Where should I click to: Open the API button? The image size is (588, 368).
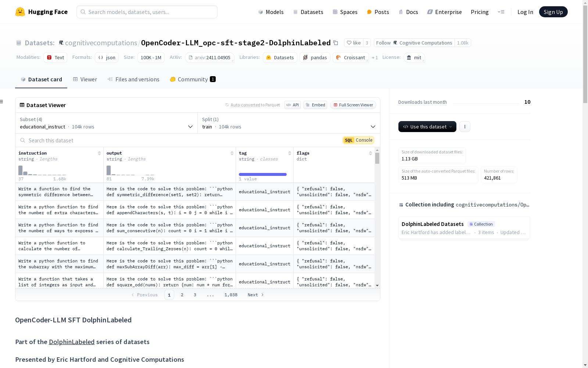coord(293,105)
